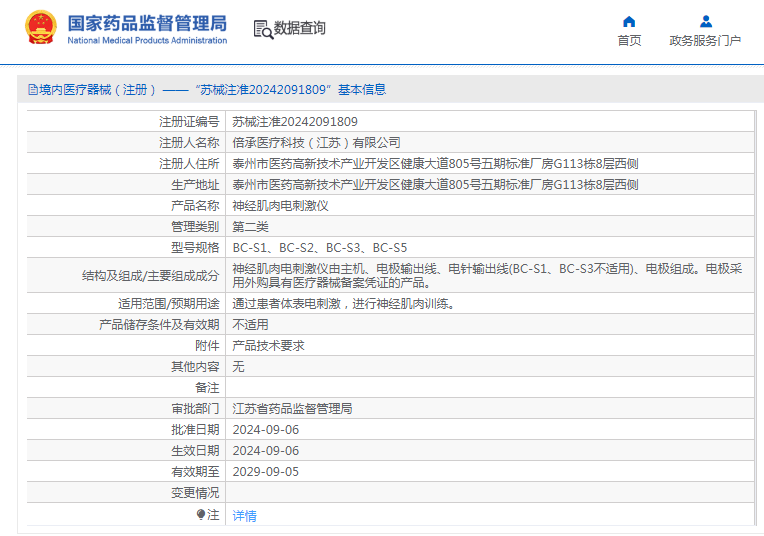Select 江苏省药品监督管理局 approval department
Viewport: 764px width, 536px height.
point(292,408)
